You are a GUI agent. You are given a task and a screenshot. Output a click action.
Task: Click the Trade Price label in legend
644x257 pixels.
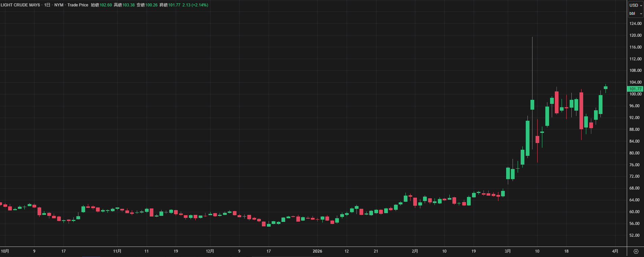coord(78,5)
